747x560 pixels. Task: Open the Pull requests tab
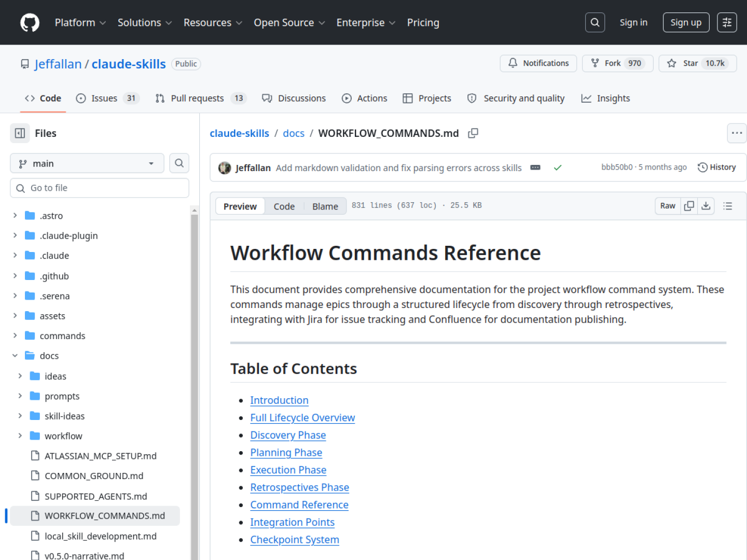[201, 98]
